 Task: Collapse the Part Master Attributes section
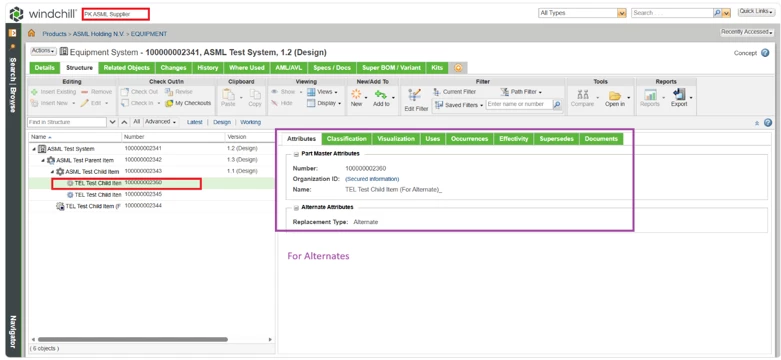point(296,154)
